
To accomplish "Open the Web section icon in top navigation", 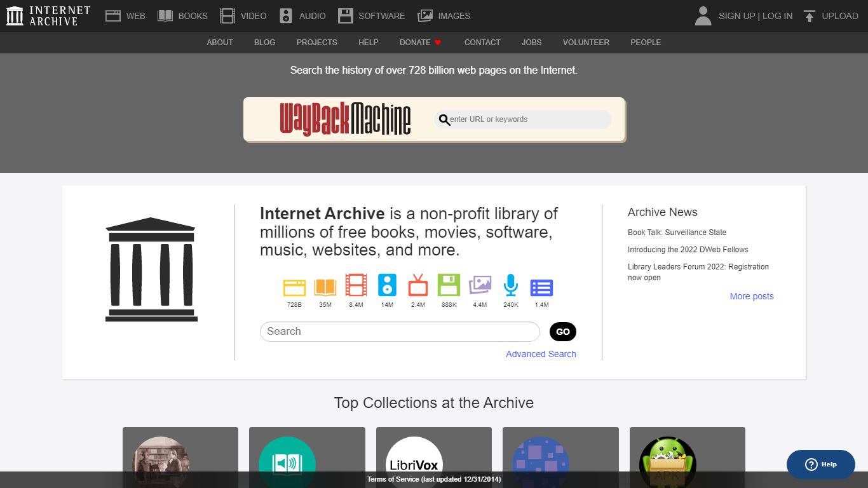I will point(113,16).
